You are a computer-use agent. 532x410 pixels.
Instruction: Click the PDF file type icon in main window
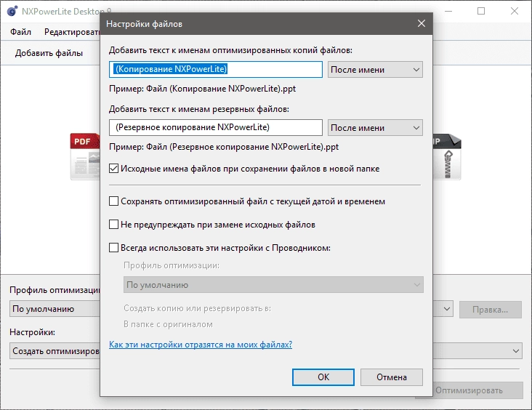tap(85, 156)
